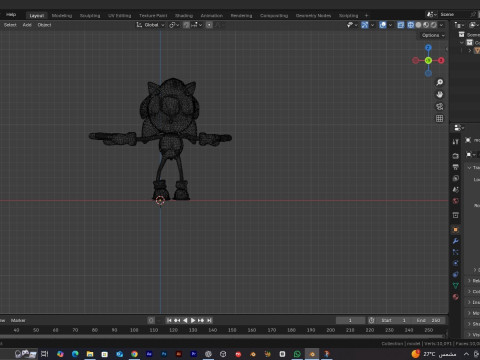Open WhatsApp from the taskbar

click(297, 354)
